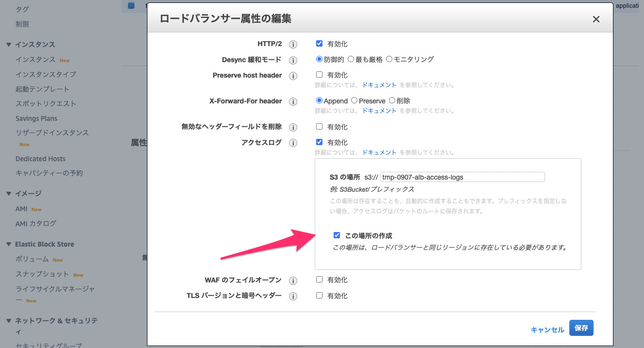Enable the Preserve host header checkbox

point(319,75)
